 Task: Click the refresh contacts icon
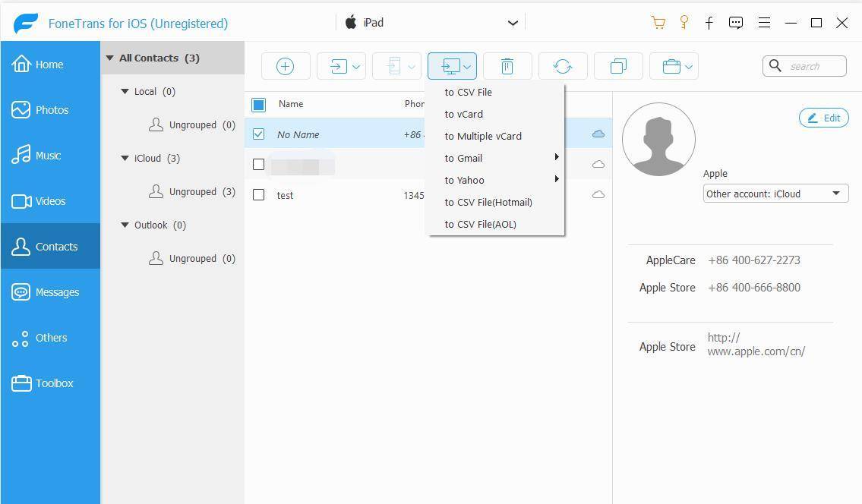(563, 67)
